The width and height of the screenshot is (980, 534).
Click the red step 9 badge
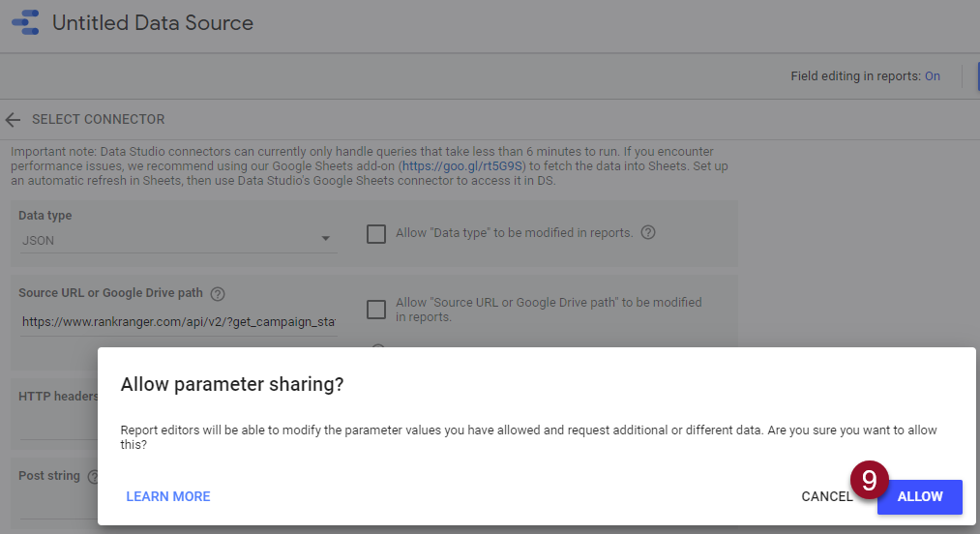(x=869, y=480)
